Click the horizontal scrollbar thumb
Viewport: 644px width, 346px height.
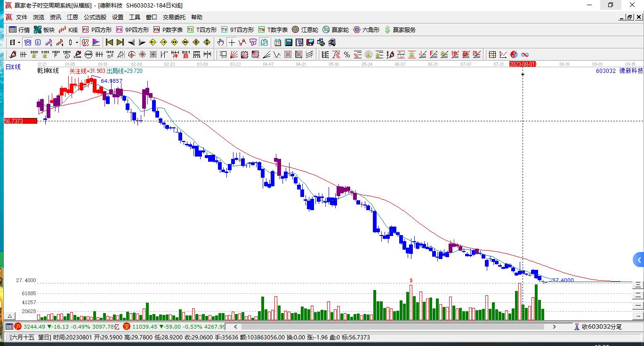394,326
